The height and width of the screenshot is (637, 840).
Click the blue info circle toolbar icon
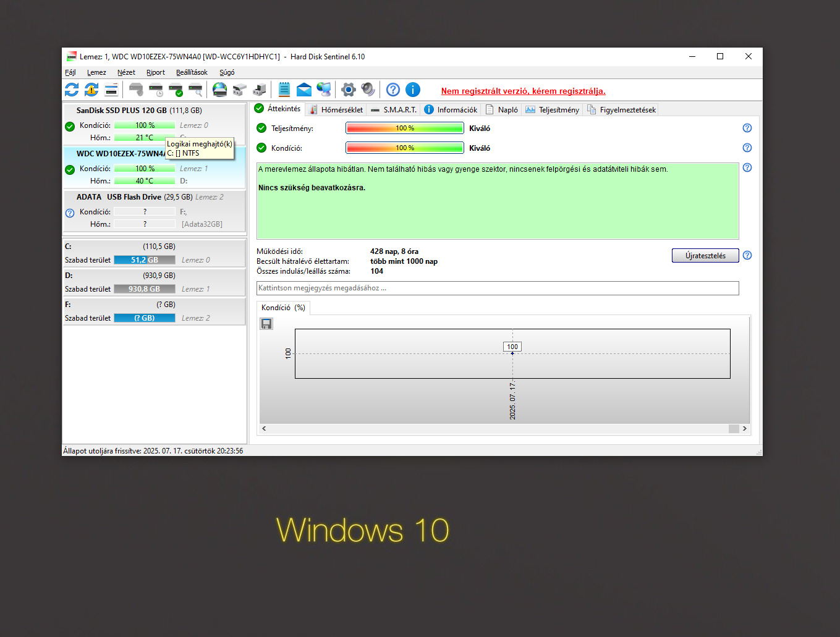click(x=413, y=90)
